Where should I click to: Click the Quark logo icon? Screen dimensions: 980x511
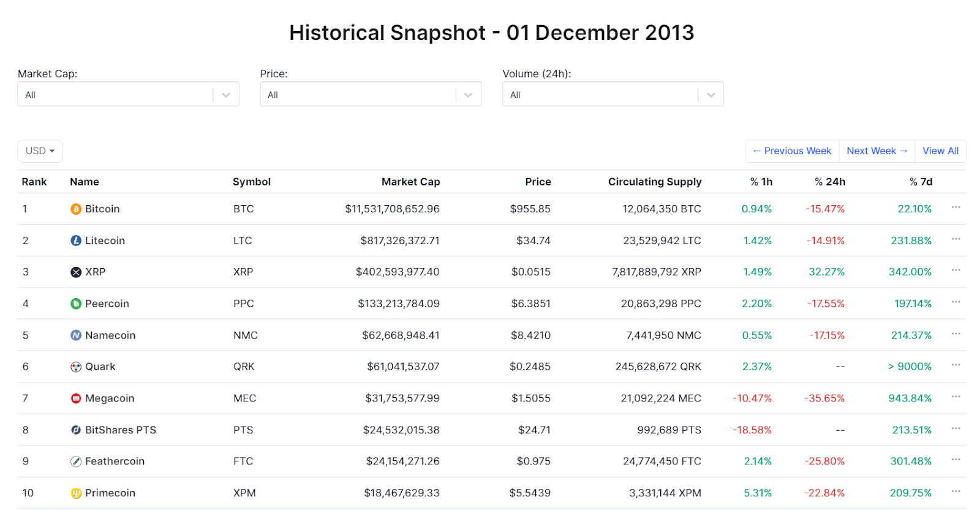click(76, 367)
